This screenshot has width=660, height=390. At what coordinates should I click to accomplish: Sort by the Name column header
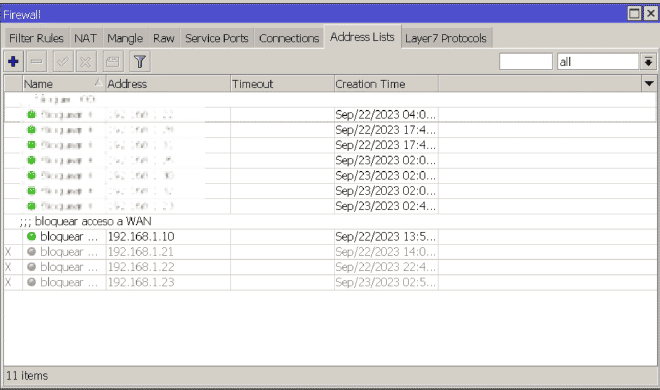click(x=64, y=84)
